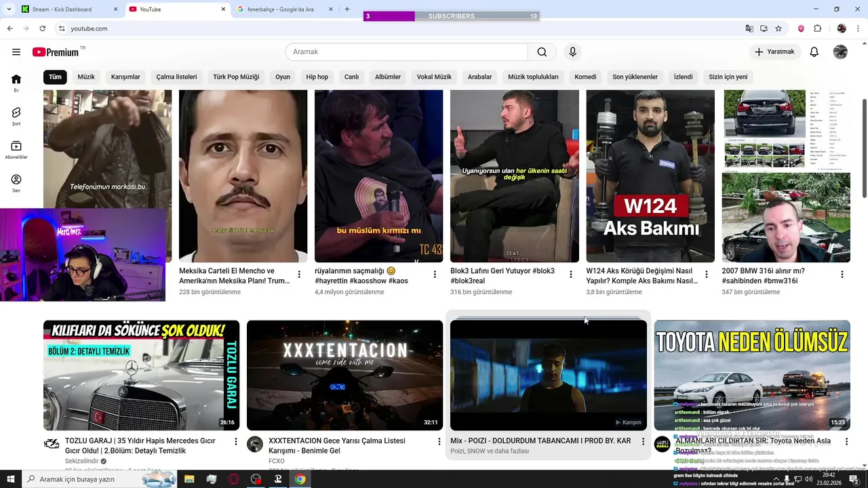Screen dimensions: 868x488
Task: Close the Stream - Kick Dashboard tab
Action: click(115, 9)
